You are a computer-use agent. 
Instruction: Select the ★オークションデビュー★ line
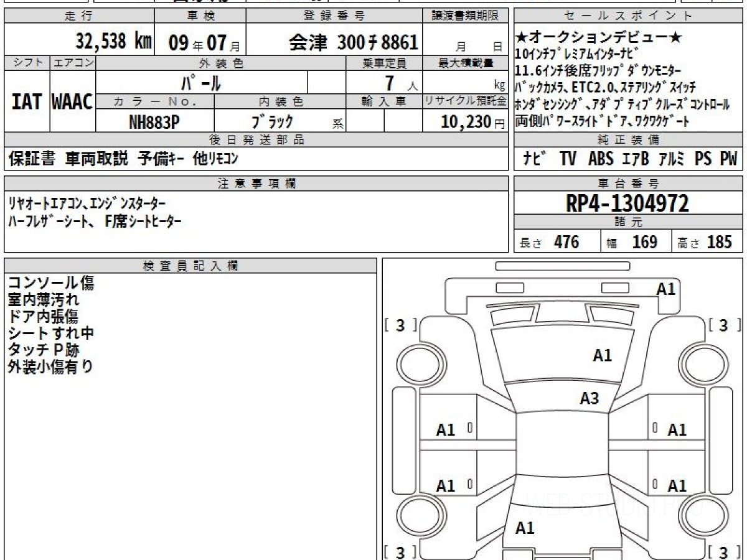(599, 38)
